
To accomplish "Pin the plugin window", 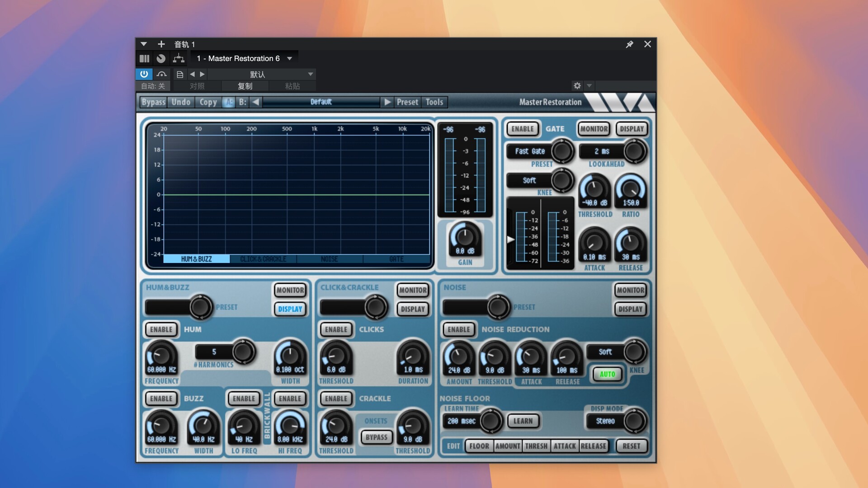I will coord(629,44).
